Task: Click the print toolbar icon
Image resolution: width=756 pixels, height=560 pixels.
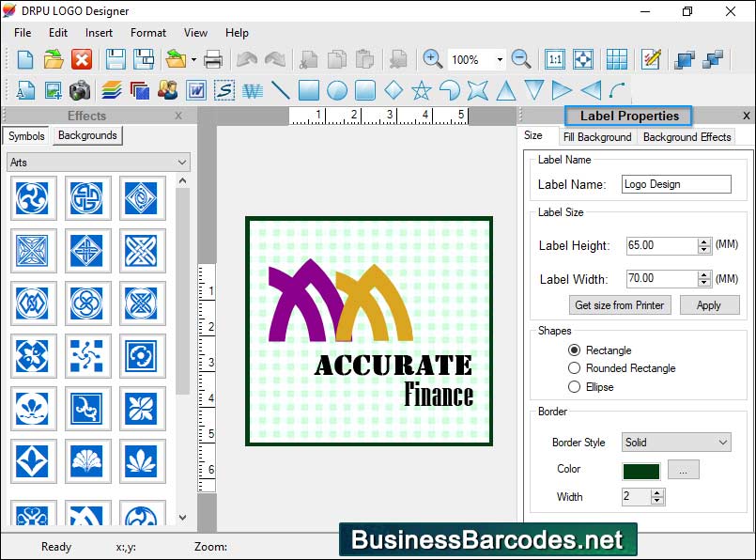Action: (x=214, y=59)
